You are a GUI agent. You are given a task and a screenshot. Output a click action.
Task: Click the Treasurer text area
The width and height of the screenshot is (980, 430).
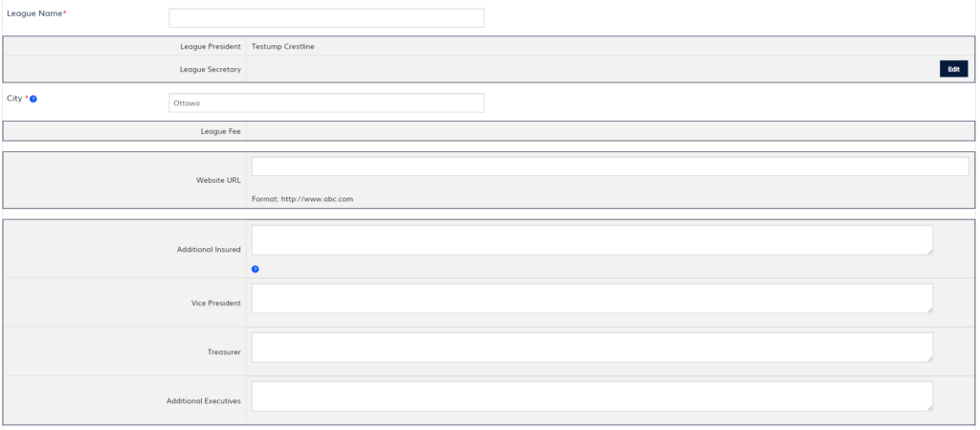pyautogui.click(x=591, y=347)
